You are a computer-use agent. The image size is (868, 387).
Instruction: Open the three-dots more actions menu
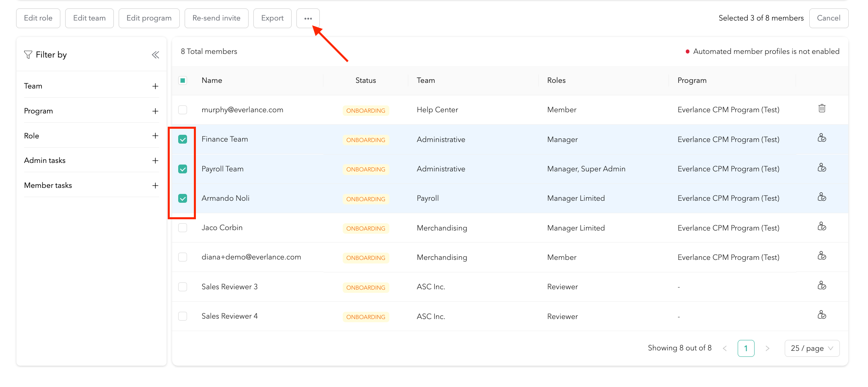308,19
